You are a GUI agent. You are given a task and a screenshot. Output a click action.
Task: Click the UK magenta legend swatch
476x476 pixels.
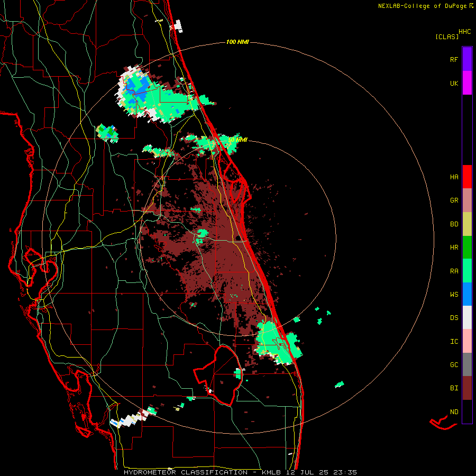[x=467, y=83]
